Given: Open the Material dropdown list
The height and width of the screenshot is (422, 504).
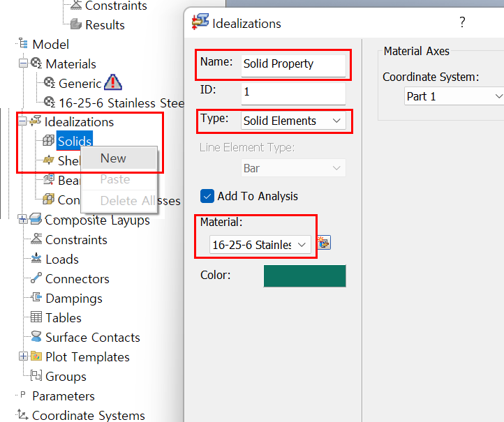Looking at the screenshot, I should point(260,244).
